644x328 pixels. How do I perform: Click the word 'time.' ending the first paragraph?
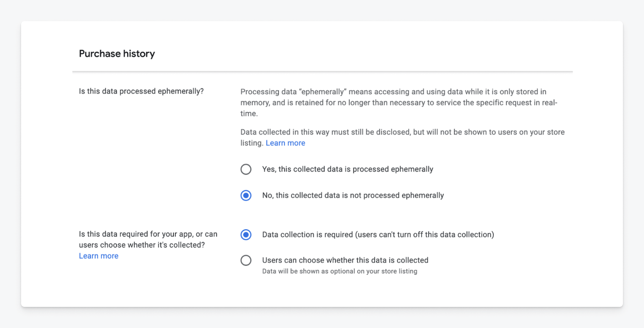249,114
